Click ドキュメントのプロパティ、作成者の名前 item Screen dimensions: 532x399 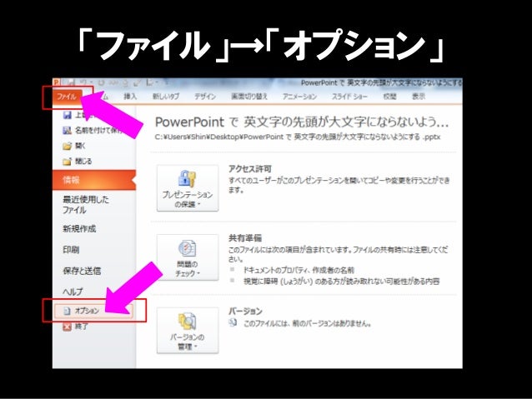299,270
